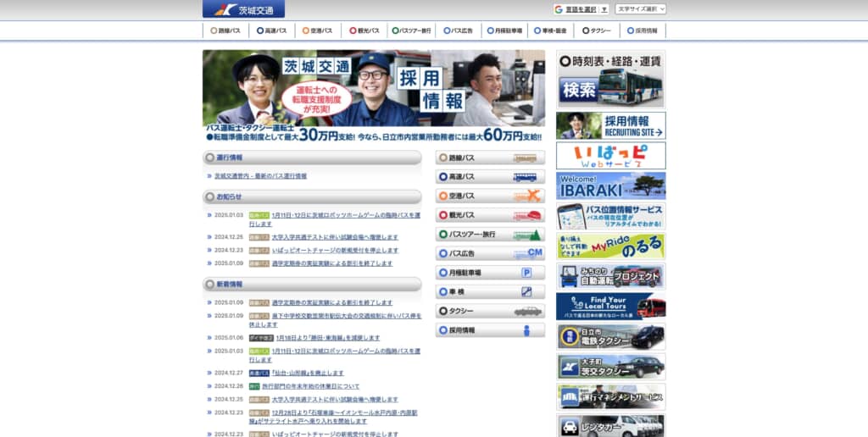868x437 pixels.
Task: Open 2024.12.27 仙台・山形線 suspension link
Action: 308,373
